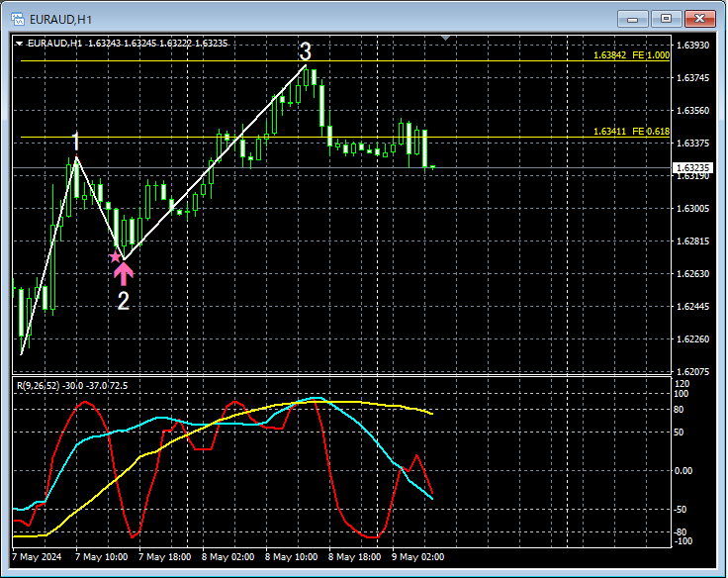Click the pink up-arrow marker below the candles
728x578 pixels.
[124, 272]
